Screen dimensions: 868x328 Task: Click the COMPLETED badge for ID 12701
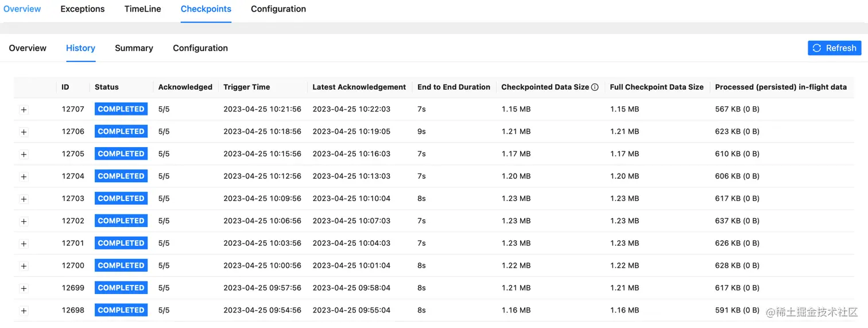tap(121, 244)
